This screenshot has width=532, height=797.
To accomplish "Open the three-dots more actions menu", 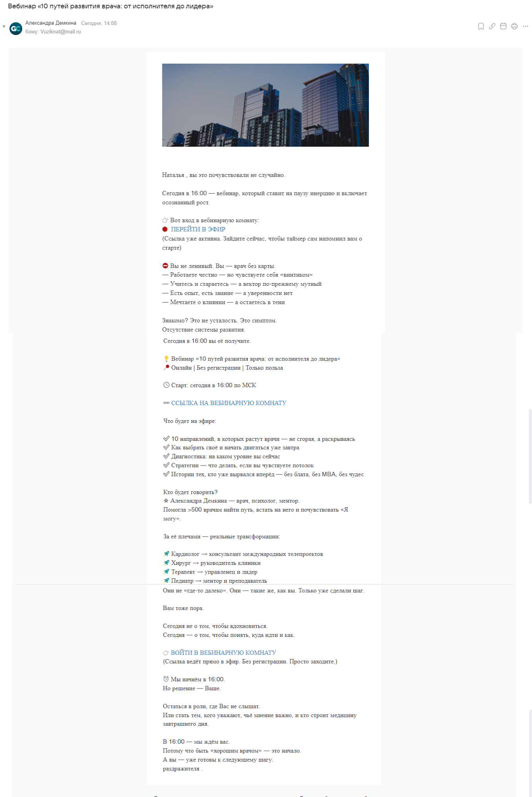I will pos(525,26).
